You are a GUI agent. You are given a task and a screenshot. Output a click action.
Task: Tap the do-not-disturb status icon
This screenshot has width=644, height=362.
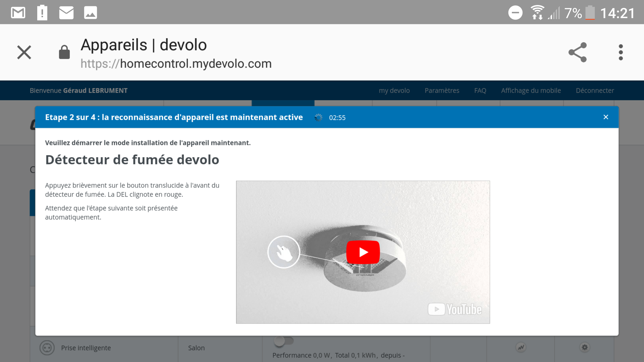click(x=515, y=13)
